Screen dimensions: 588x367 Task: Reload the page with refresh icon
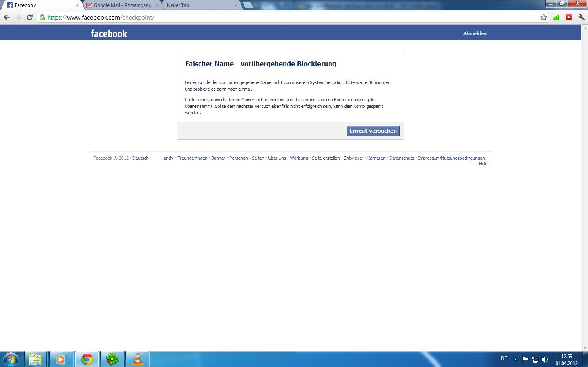pos(29,17)
